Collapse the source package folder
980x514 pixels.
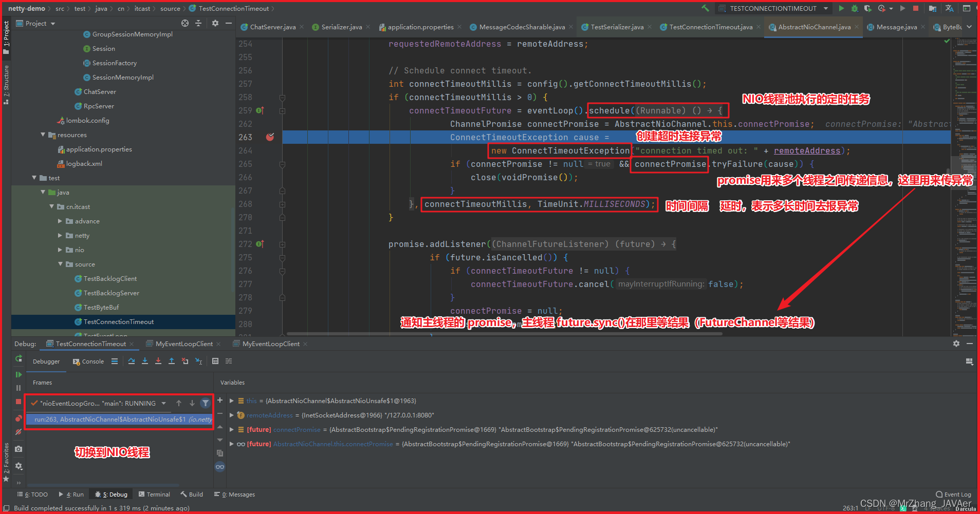pyautogui.click(x=60, y=264)
